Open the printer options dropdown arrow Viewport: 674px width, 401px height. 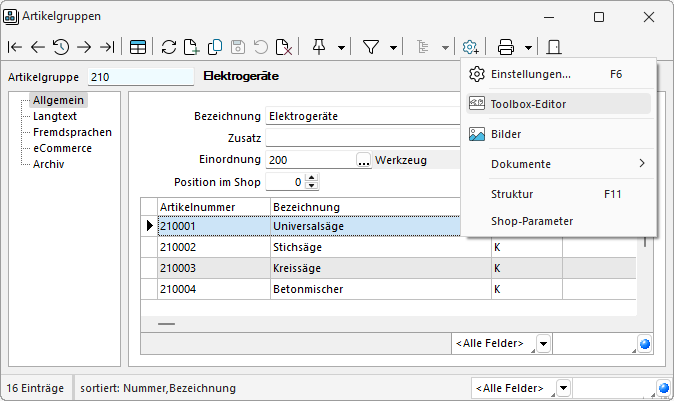[x=527, y=47]
